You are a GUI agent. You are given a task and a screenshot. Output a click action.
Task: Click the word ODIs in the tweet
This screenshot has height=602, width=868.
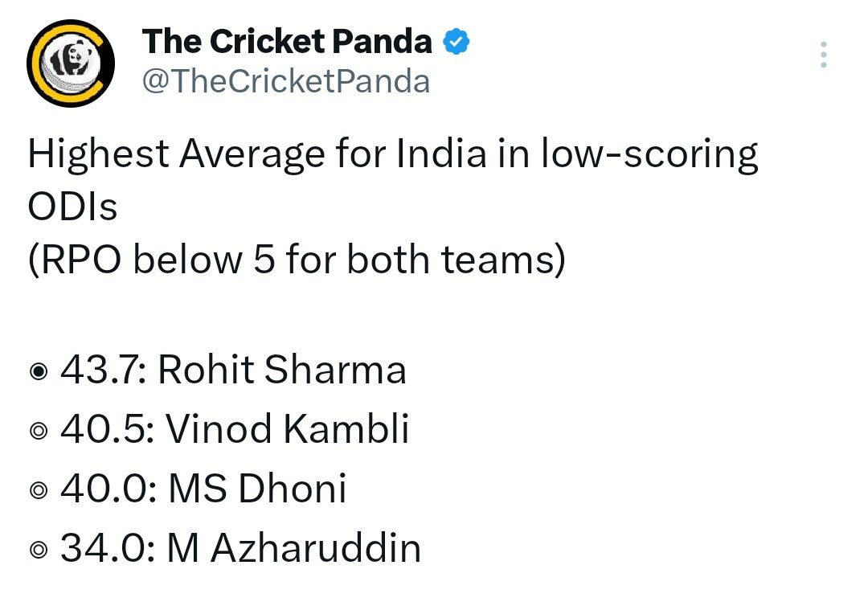(x=72, y=207)
